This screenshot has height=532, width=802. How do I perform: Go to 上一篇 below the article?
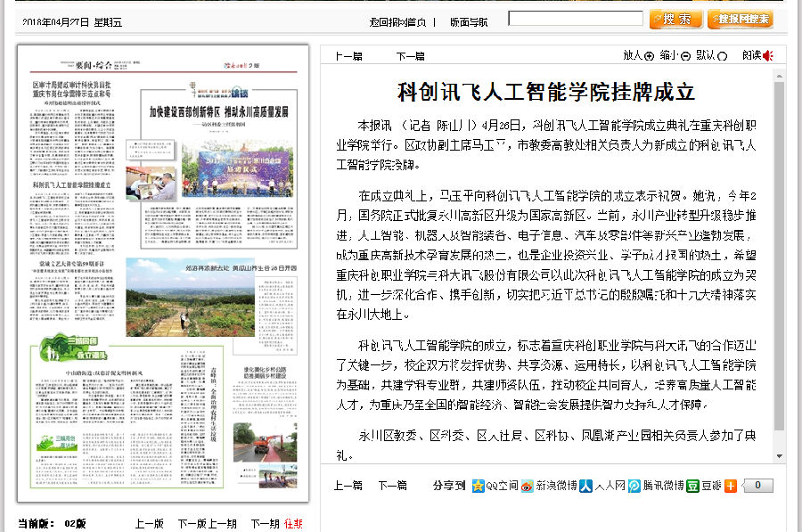pos(348,486)
